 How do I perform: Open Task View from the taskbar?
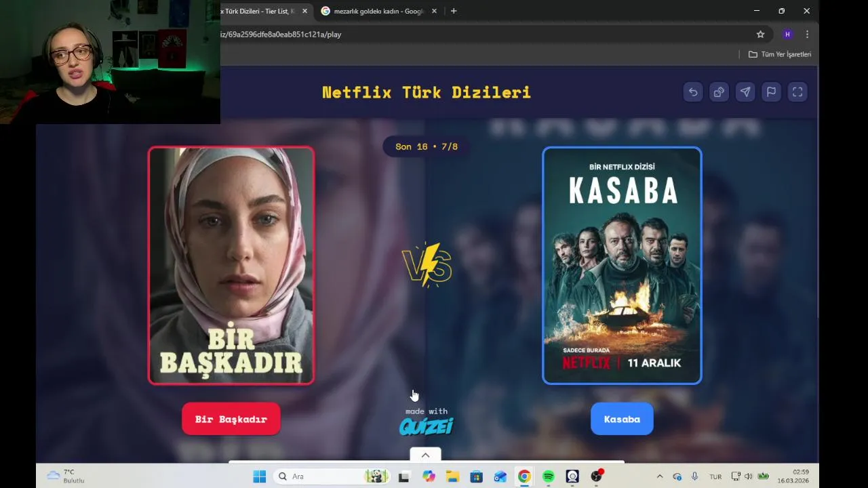(x=404, y=476)
